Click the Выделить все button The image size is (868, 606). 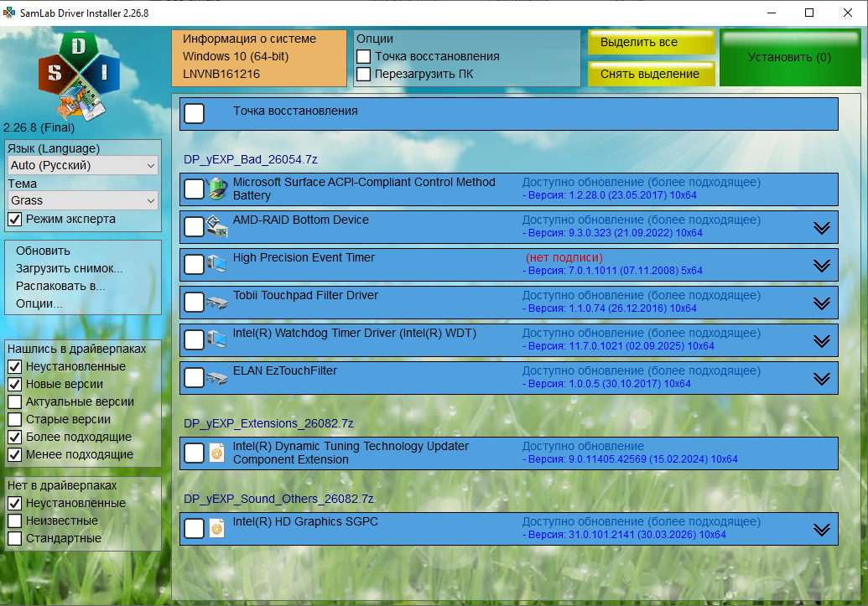tap(652, 42)
